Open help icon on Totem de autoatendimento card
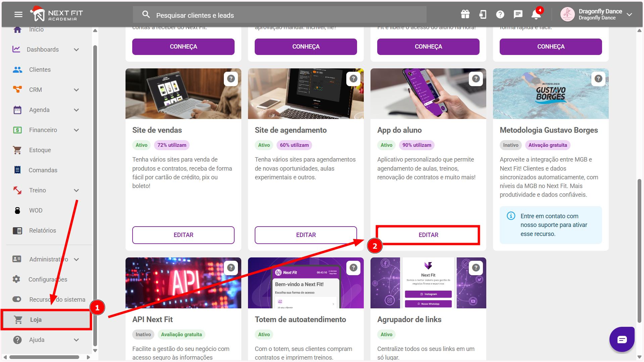Viewport: 644px width, 362px height. 353,268
